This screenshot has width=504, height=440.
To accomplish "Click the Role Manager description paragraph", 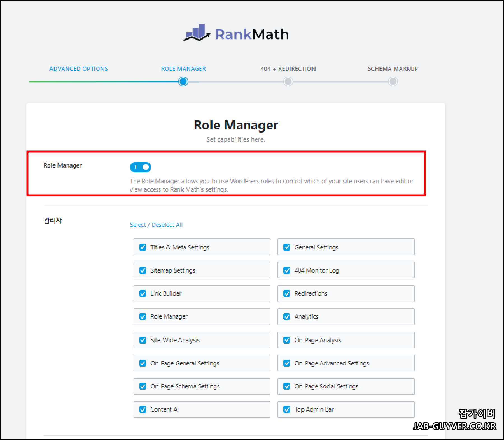I will [x=272, y=185].
